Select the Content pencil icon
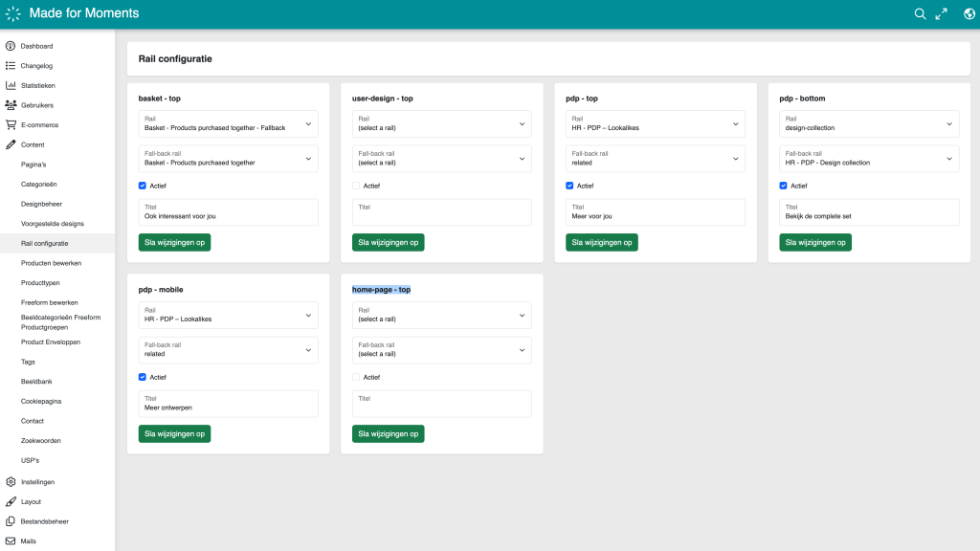The image size is (980, 551). tap(11, 144)
